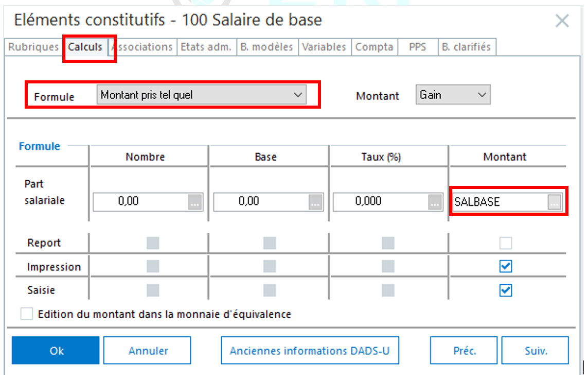Go to next element with Suiv.
This screenshot has width=588, height=379.
tap(535, 351)
